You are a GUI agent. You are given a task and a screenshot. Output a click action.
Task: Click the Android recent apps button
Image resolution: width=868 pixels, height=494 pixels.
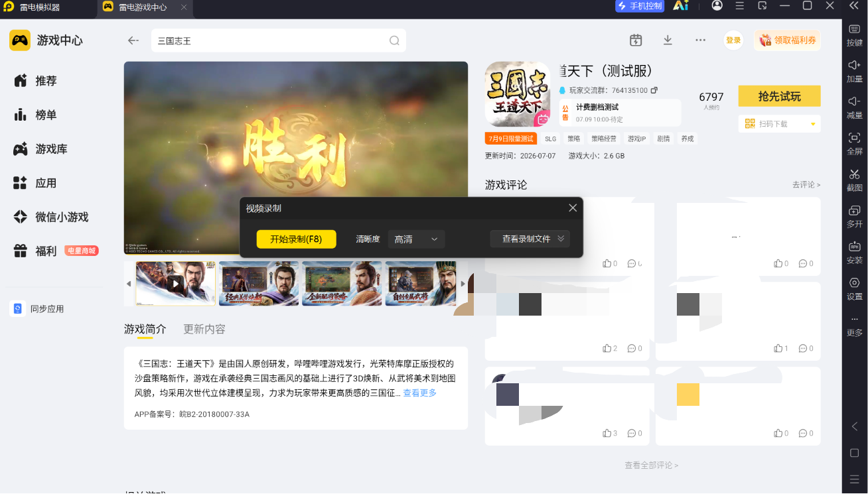point(855,479)
